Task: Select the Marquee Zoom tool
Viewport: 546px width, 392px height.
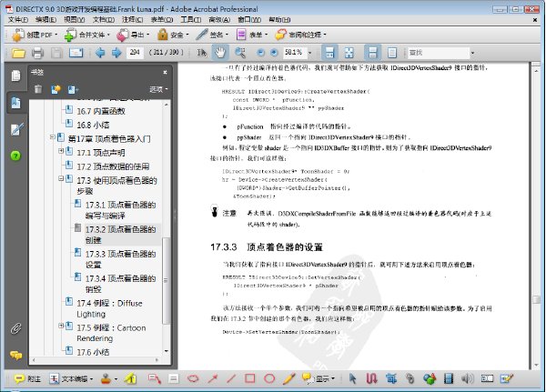Action: pos(240,53)
